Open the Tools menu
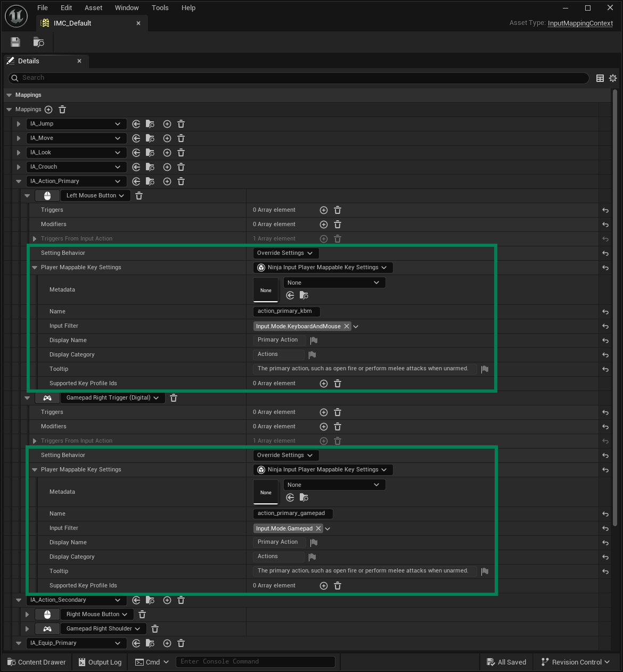This screenshot has height=672, width=623. click(160, 7)
